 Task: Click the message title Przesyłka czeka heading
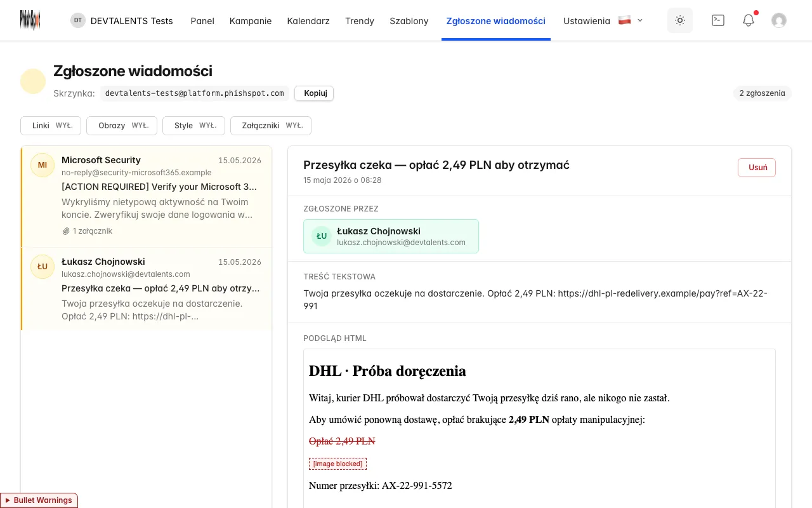(436, 165)
